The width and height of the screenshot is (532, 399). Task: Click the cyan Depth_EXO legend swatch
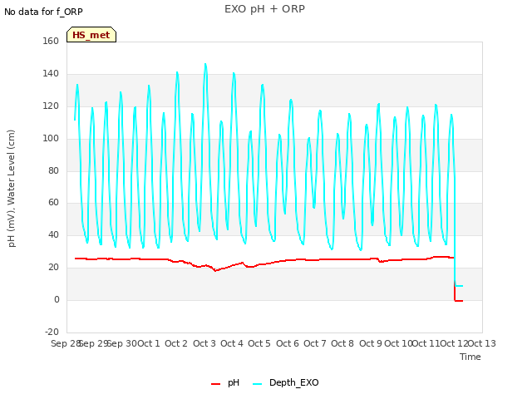pyautogui.click(x=257, y=384)
